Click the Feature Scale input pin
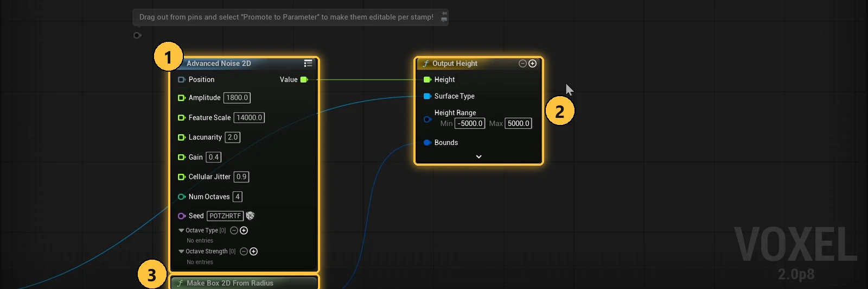 (182, 118)
